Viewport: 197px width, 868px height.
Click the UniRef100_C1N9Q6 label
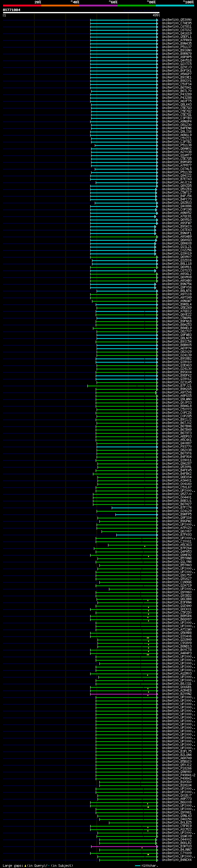click(176, 582)
